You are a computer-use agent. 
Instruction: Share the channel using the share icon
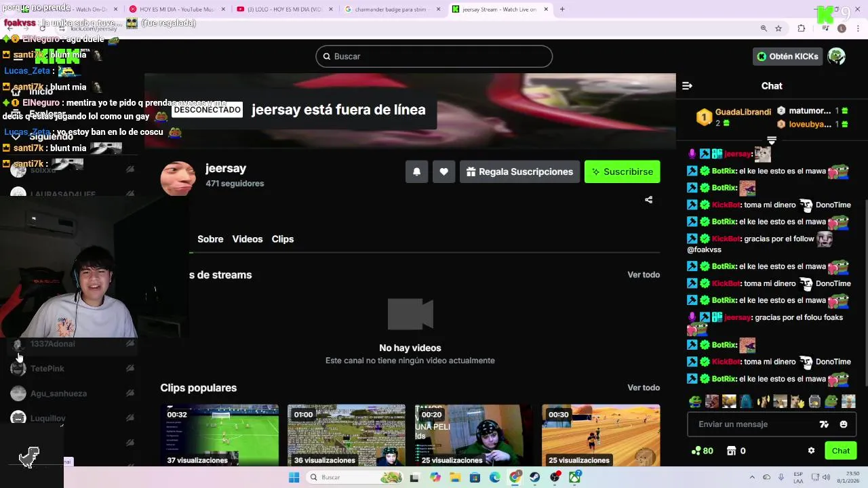648,200
